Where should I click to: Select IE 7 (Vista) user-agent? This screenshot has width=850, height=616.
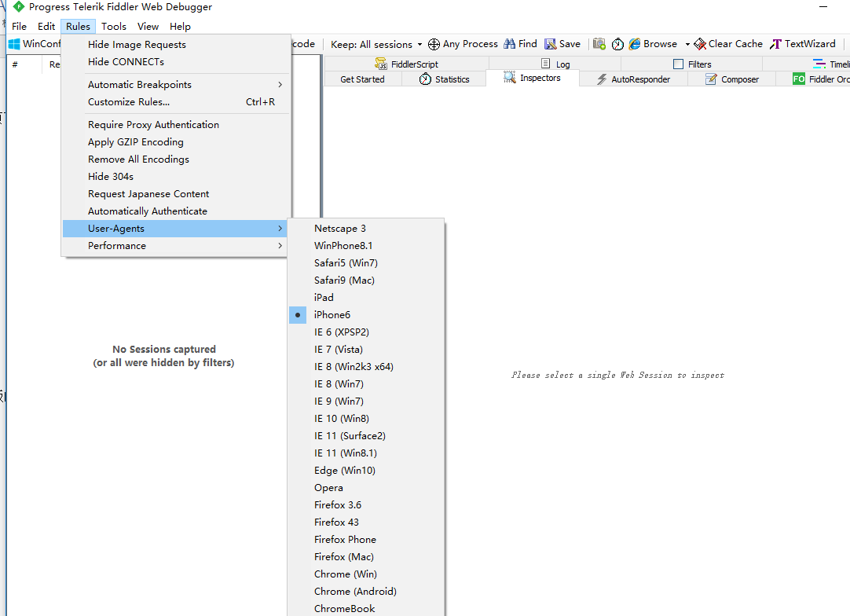coord(366,349)
